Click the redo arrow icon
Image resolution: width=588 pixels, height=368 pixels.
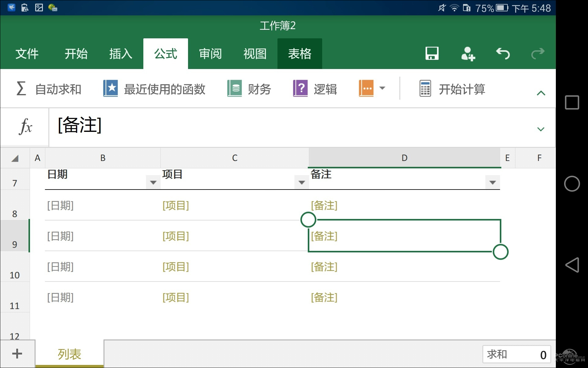[538, 54]
